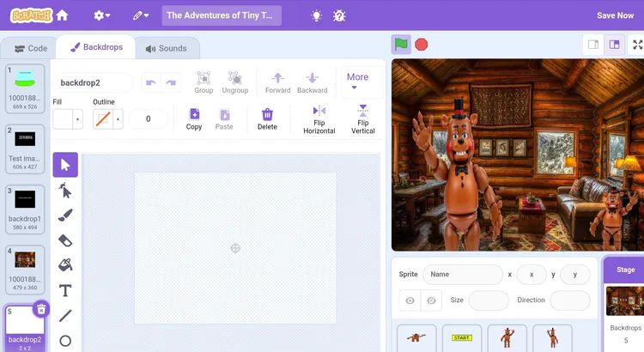Screen dimensions: 644x352
Task: Stop project with red stop button
Action: tap(421, 45)
